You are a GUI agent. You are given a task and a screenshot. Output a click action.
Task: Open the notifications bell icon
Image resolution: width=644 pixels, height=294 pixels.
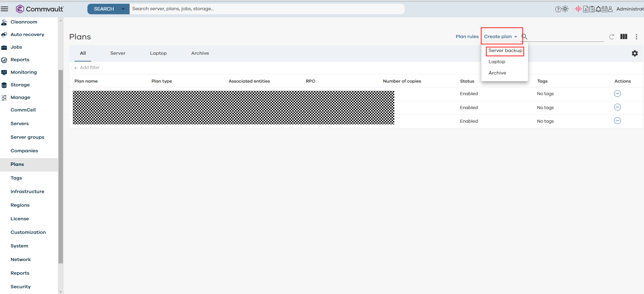[598, 9]
